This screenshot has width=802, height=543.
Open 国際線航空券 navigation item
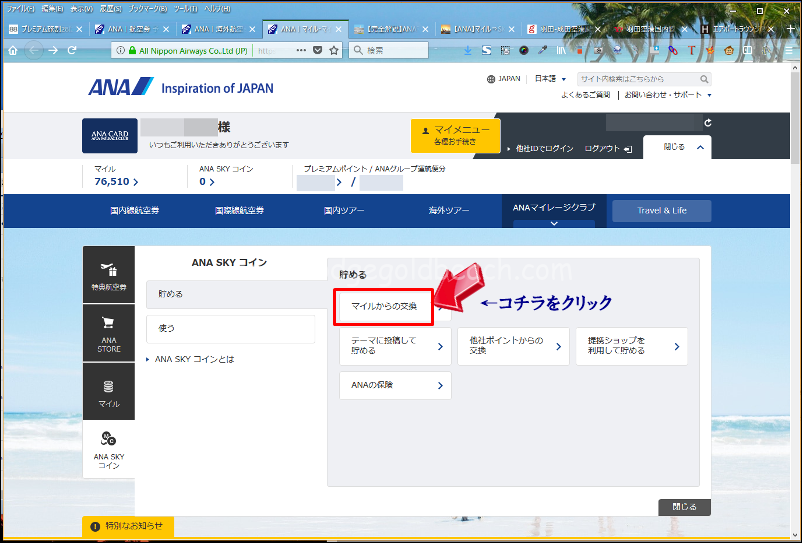coord(239,211)
